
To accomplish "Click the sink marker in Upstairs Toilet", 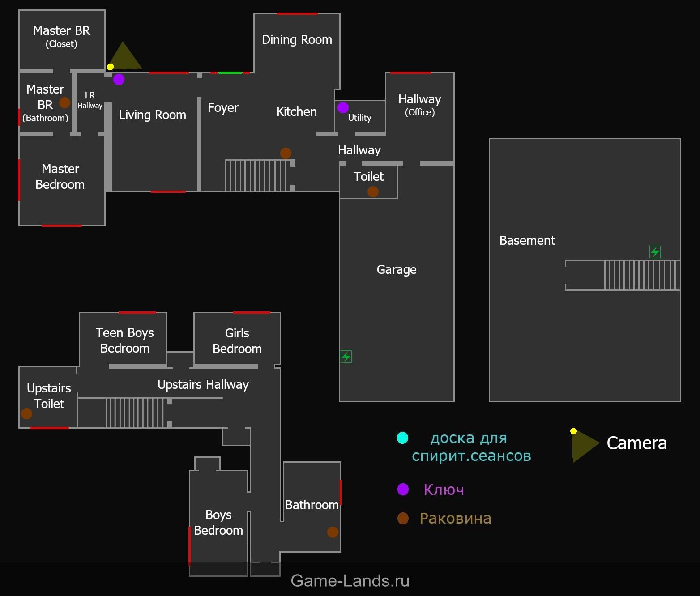I will 26,413.
